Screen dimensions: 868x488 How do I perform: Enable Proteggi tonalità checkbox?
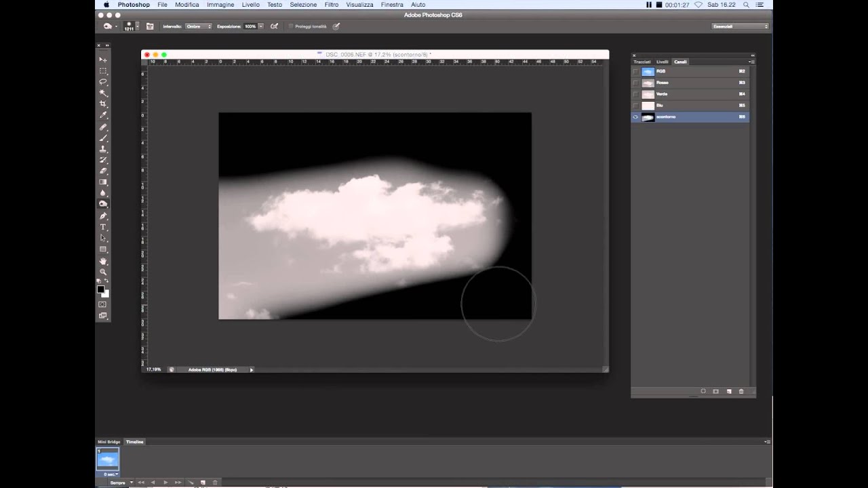(291, 26)
